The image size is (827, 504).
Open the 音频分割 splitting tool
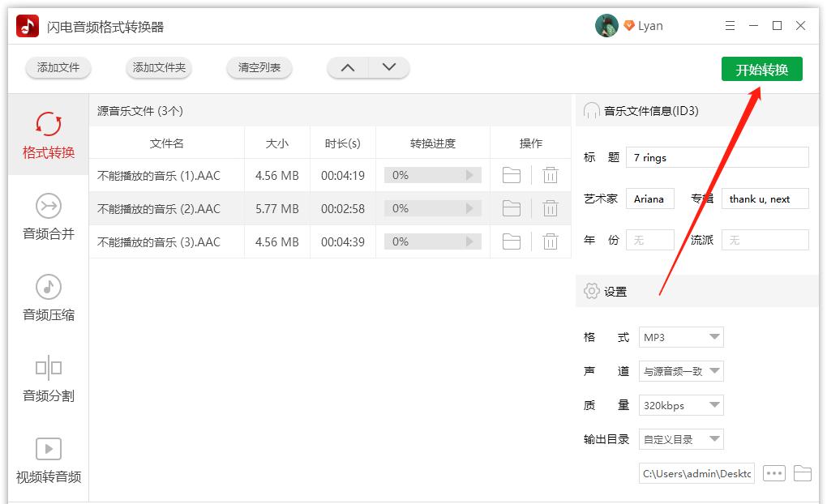click(x=47, y=379)
